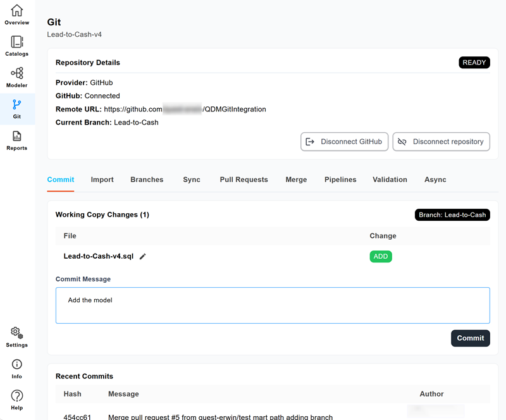506x420 pixels.
Task: Click the Merge pull request #5 message
Action: click(x=220, y=417)
